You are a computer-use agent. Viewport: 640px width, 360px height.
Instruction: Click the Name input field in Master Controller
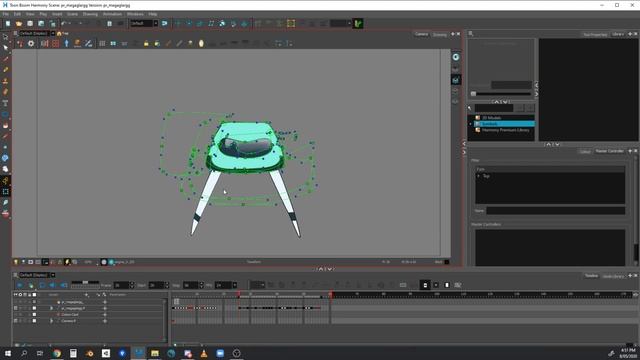click(x=555, y=211)
